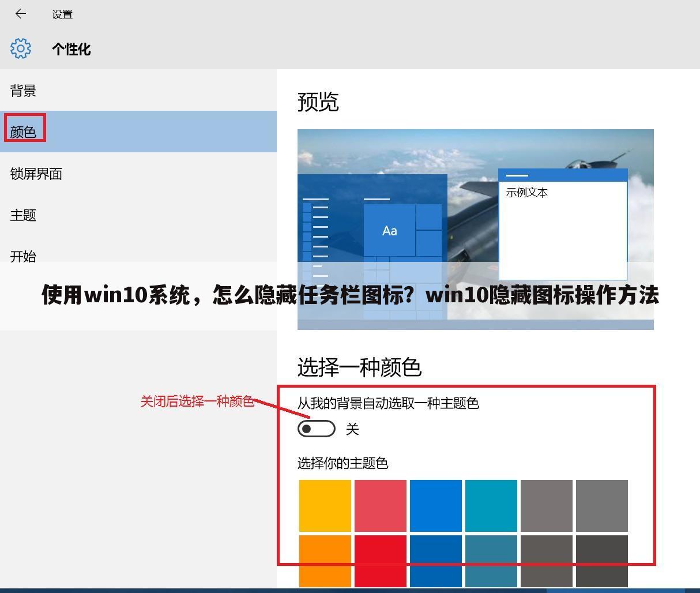Screen dimensions: 700x593
Task: Select the charcoal swatch at the second row's end
Action: tap(602, 561)
